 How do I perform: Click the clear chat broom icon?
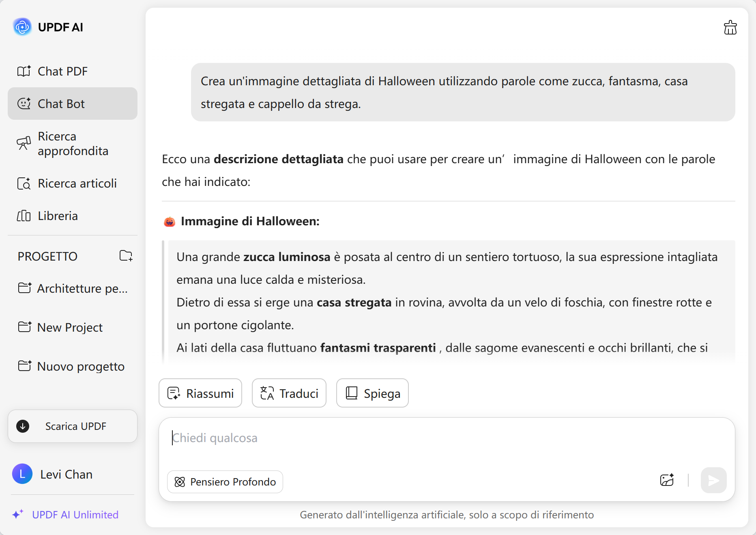[730, 28]
